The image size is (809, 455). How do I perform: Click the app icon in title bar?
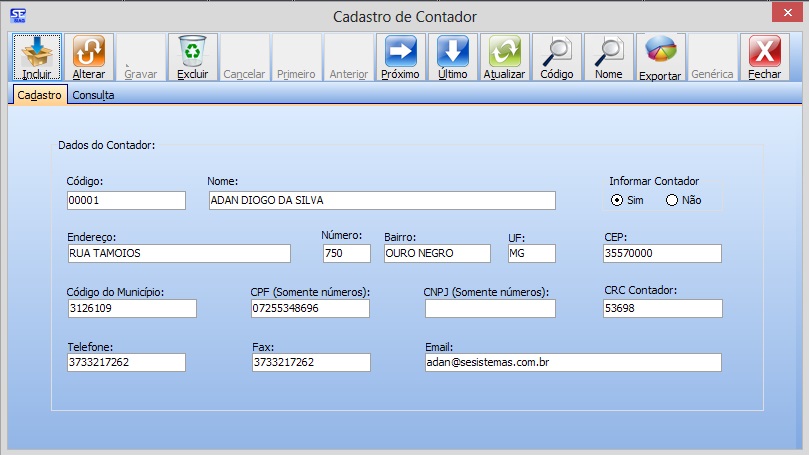pyautogui.click(x=18, y=15)
